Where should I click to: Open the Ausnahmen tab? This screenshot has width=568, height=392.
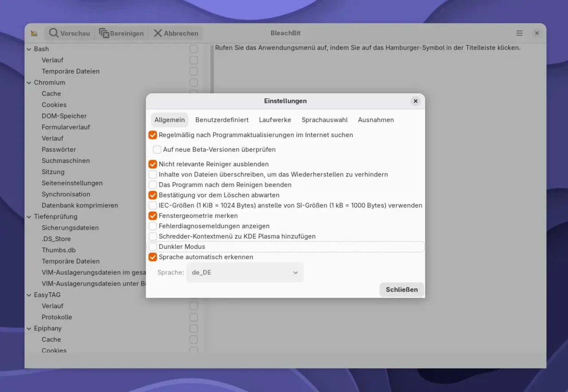click(376, 120)
